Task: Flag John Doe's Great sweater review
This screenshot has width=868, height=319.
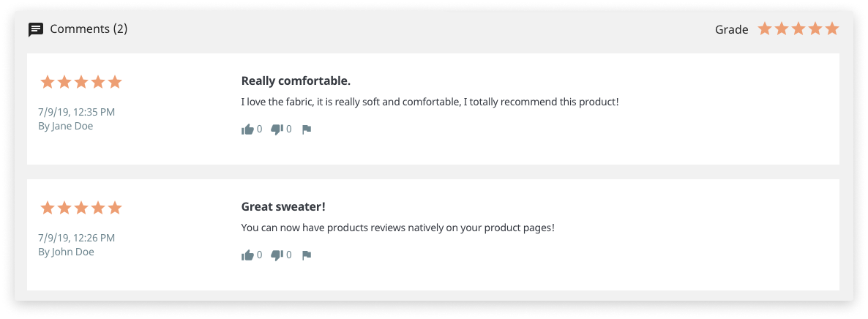Action: [x=307, y=255]
